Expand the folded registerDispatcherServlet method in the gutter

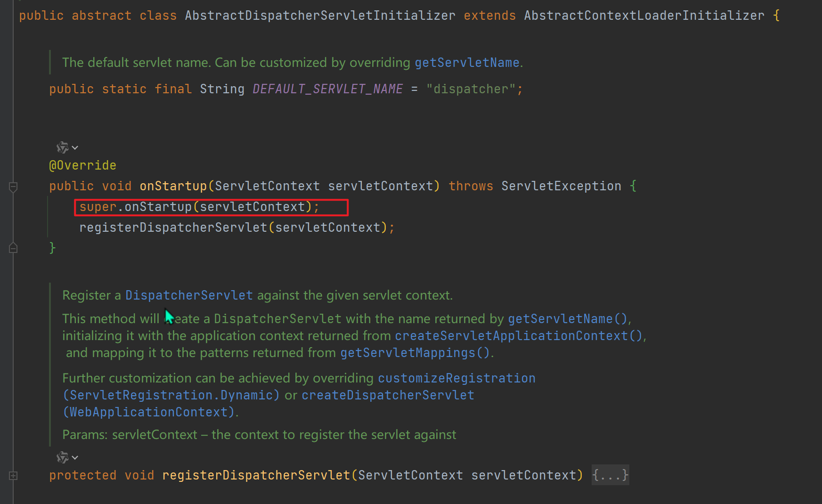13,476
